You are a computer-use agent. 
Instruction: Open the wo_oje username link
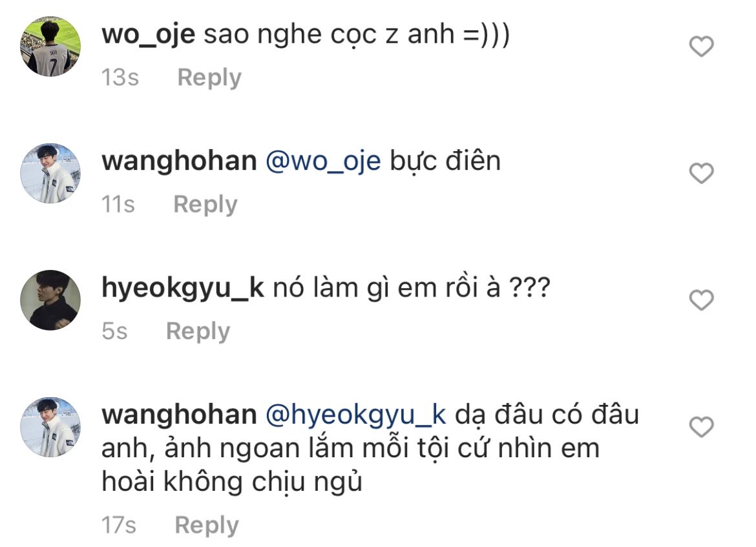[149, 35]
